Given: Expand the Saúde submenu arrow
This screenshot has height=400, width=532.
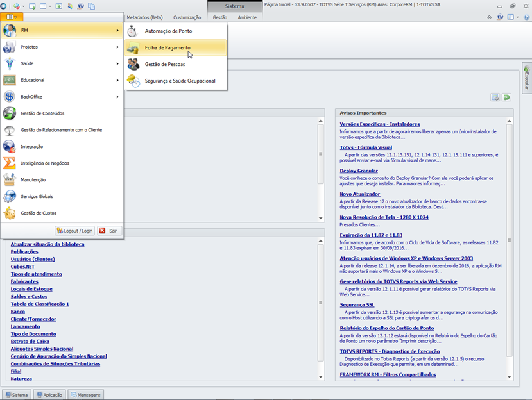Looking at the screenshot, I should coord(117,63).
